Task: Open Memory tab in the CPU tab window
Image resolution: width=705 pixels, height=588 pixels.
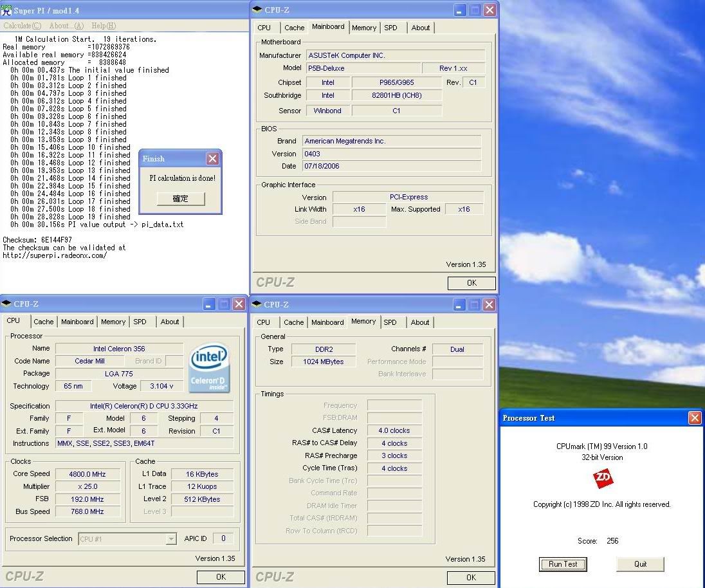Action: pyautogui.click(x=113, y=322)
